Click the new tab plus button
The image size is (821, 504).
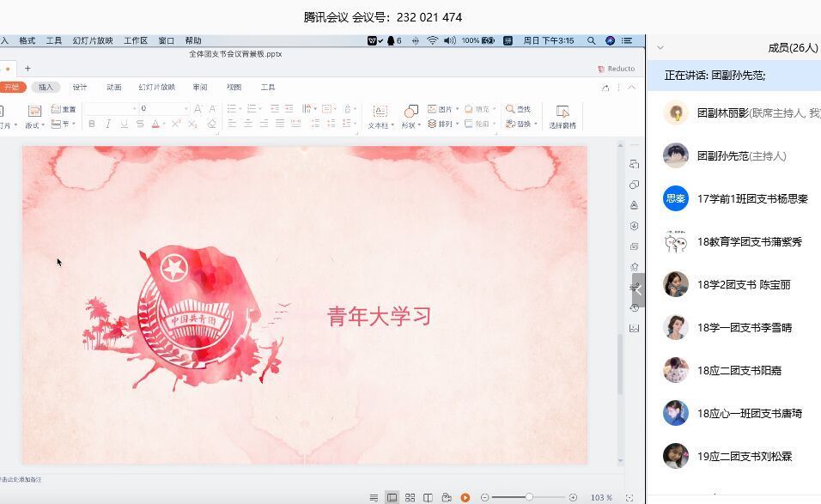(x=27, y=68)
